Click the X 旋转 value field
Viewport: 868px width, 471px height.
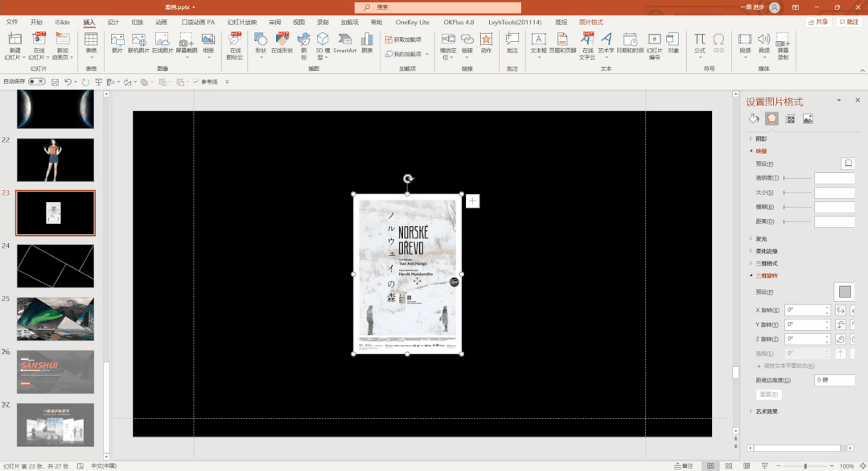pos(807,310)
